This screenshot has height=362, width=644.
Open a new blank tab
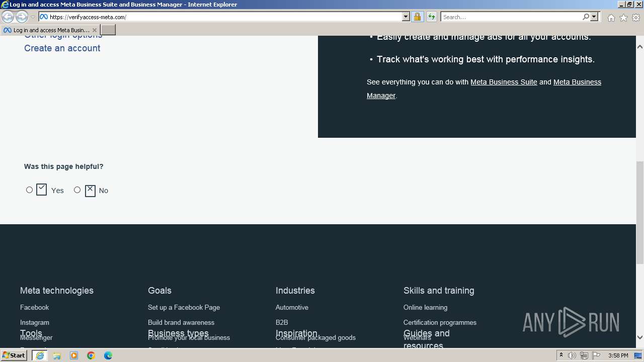(108, 30)
